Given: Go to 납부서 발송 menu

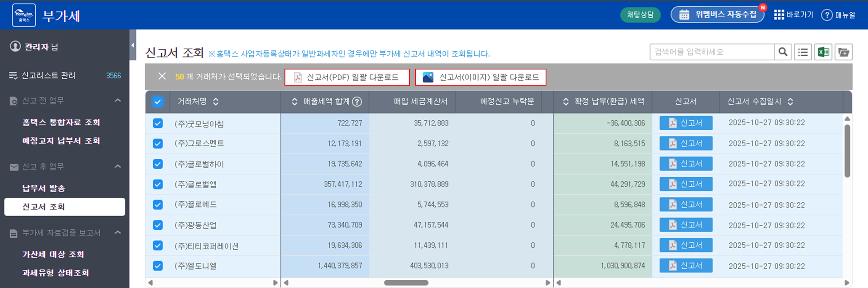Looking at the screenshot, I should point(43,188).
